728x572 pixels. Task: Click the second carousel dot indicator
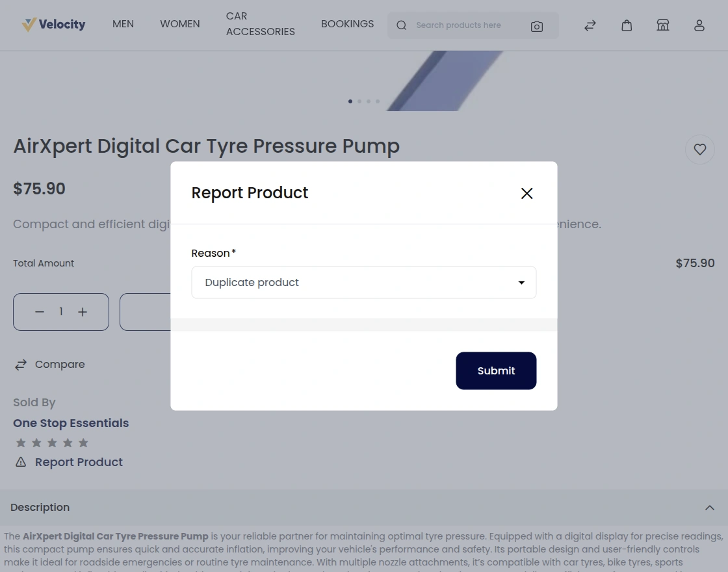click(x=359, y=101)
